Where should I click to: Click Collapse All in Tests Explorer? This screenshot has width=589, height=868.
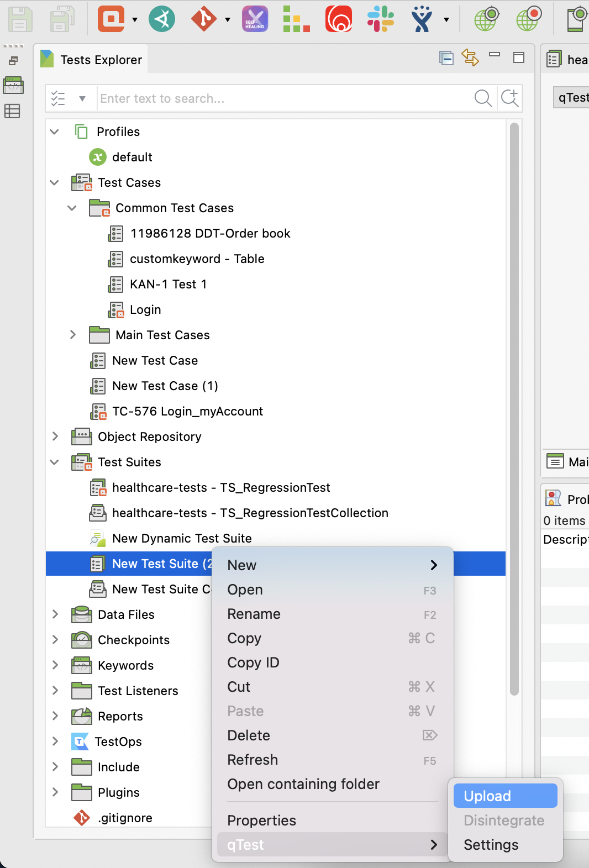(x=446, y=58)
